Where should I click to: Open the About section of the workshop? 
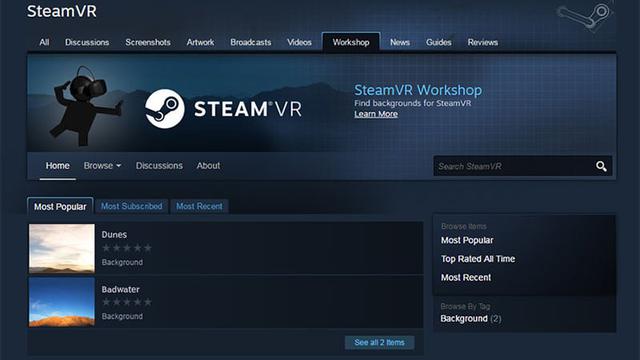[208, 166]
